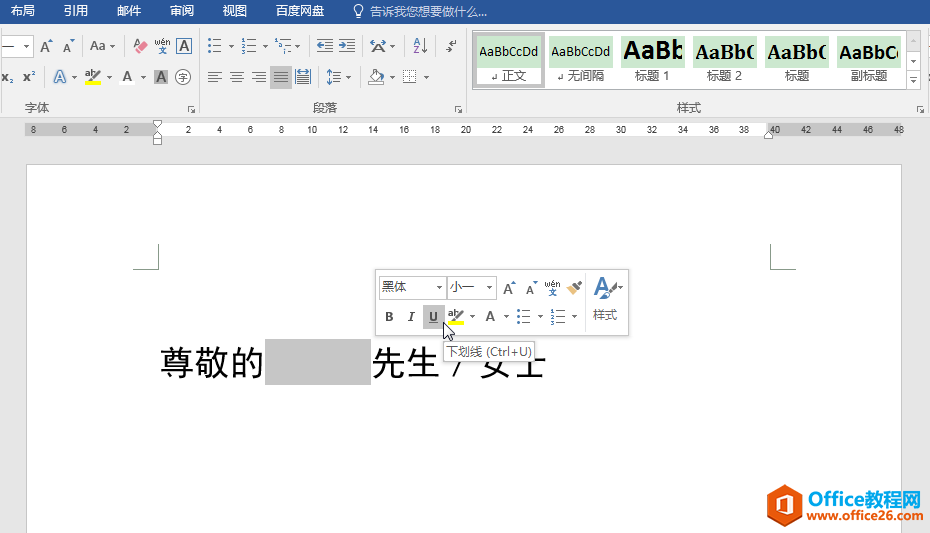Align text right
Screen dimensions: 930x533
coord(259,77)
